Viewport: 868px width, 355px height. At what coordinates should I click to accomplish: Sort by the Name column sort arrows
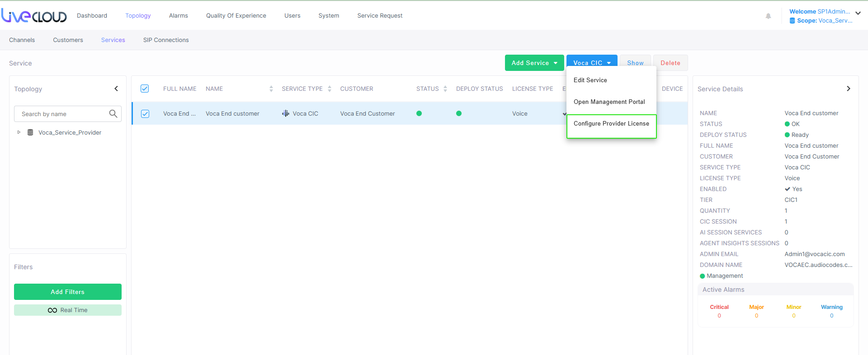point(271,89)
